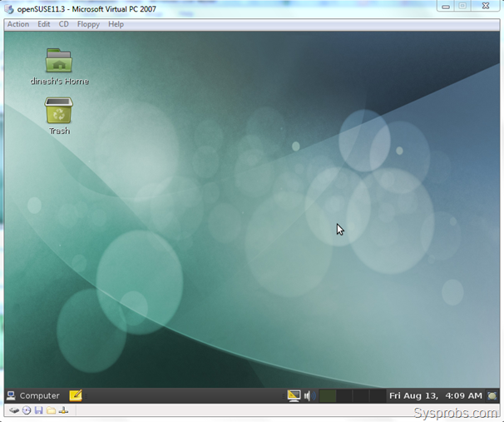Open the Computer main menu button
Screen dimensions: 504x422
(33, 395)
